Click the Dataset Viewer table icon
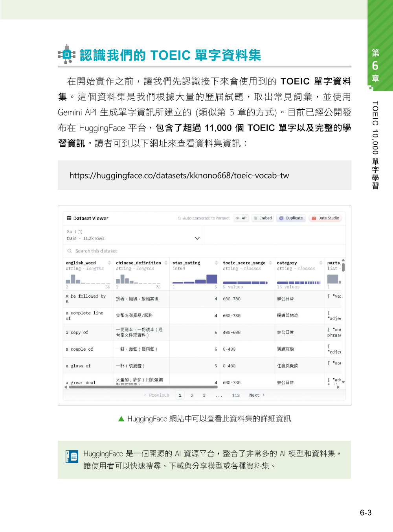Viewport: 393px width, 532px height. 69,218
